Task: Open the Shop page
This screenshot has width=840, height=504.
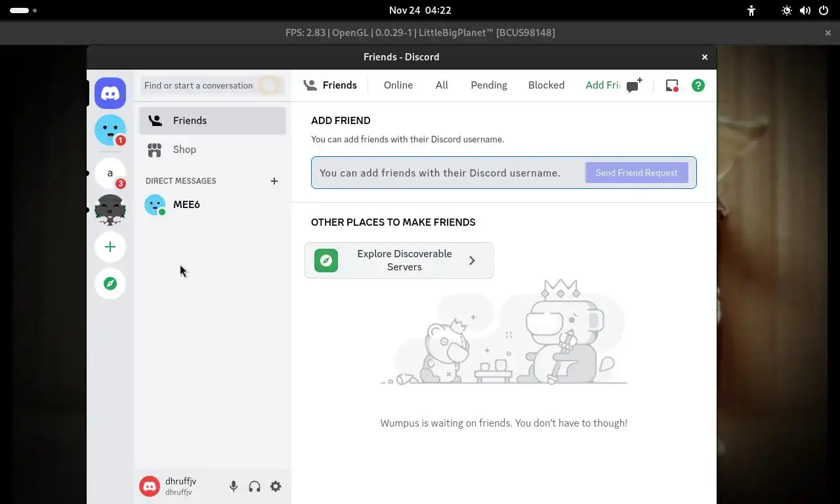Action: tap(213, 150)
